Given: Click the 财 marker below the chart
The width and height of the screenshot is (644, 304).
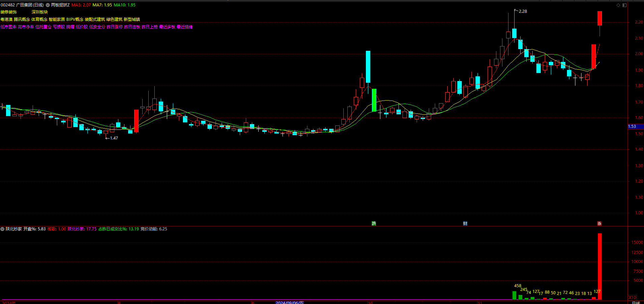Looking at the screenshot, I should coord(465,223).
